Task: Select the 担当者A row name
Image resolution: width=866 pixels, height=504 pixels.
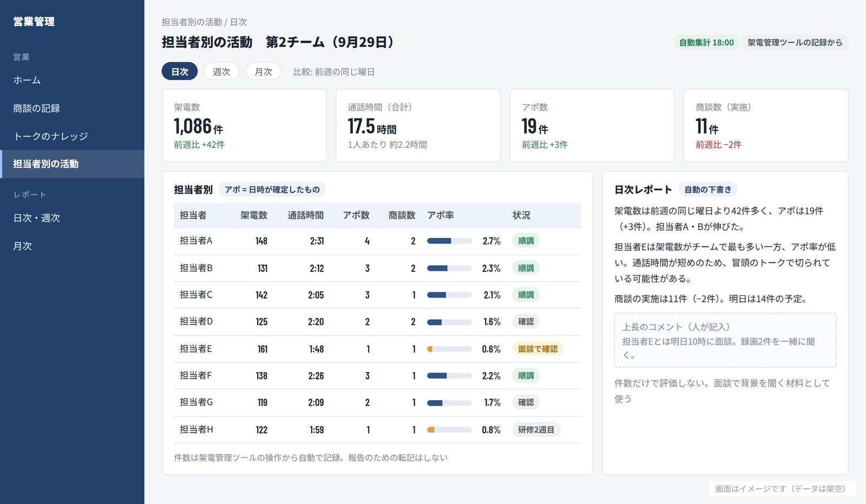Action: click(x=196, y=241)
